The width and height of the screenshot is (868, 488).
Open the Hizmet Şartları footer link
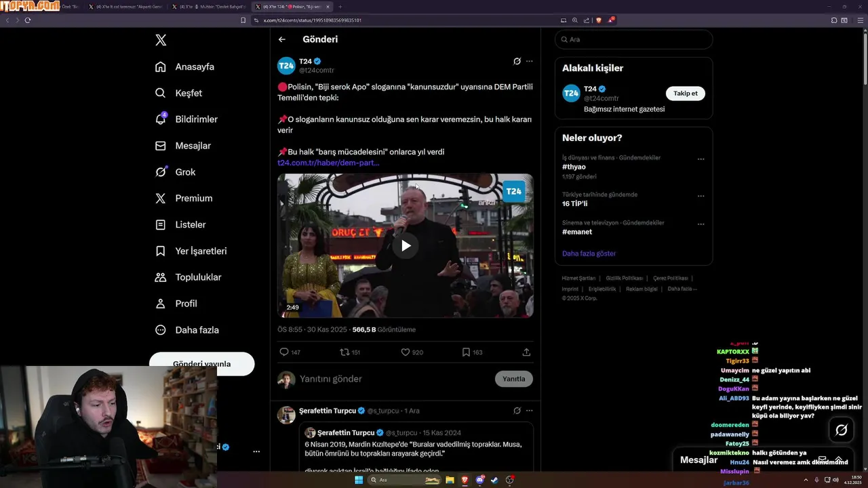click(x=578, y=279)
